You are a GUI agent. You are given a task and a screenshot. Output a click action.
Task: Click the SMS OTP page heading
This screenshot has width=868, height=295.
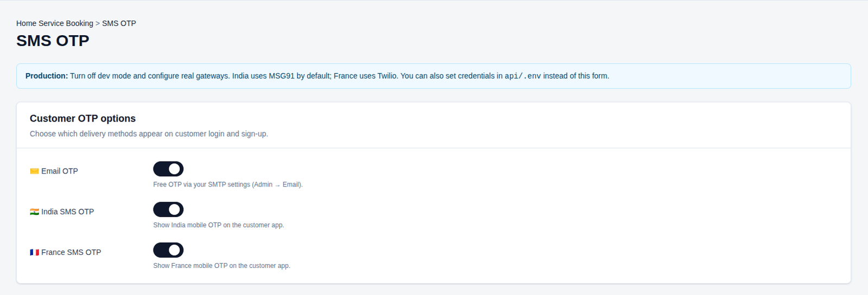(53, 41)
